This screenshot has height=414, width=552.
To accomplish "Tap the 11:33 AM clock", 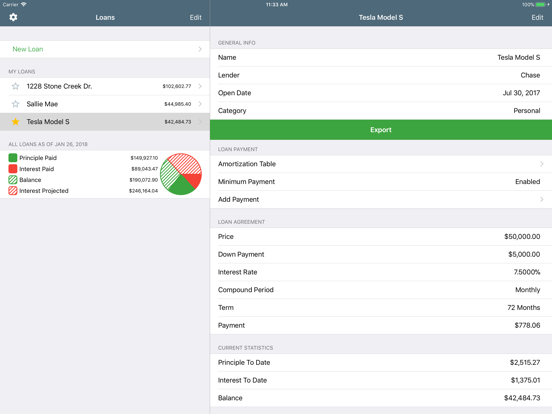I will coord(277,5).
